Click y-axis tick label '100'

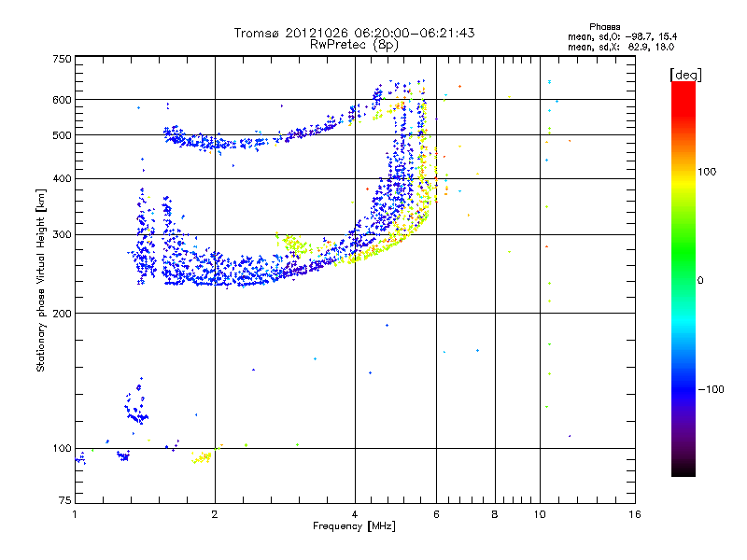point(62,448)
